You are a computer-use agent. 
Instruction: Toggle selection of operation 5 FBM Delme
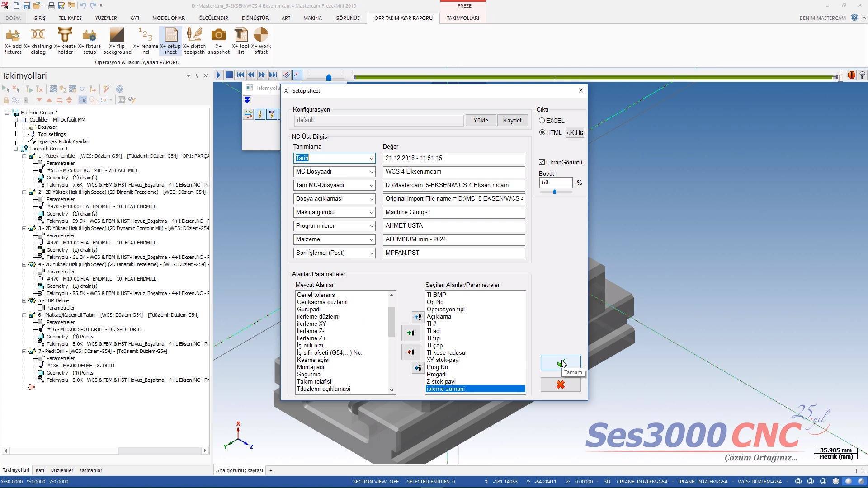[32, 300]
